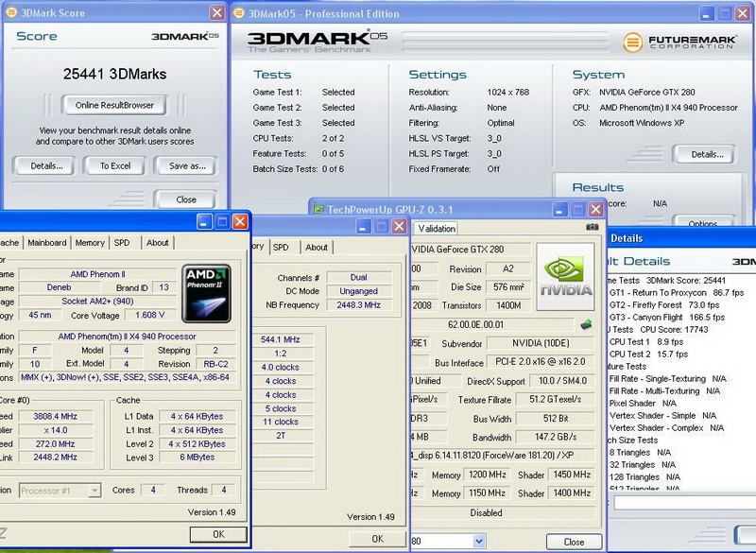Minimize the 3DMark05 Professional Edition window
The image size is (756, 553).
(x=707, y=13)
